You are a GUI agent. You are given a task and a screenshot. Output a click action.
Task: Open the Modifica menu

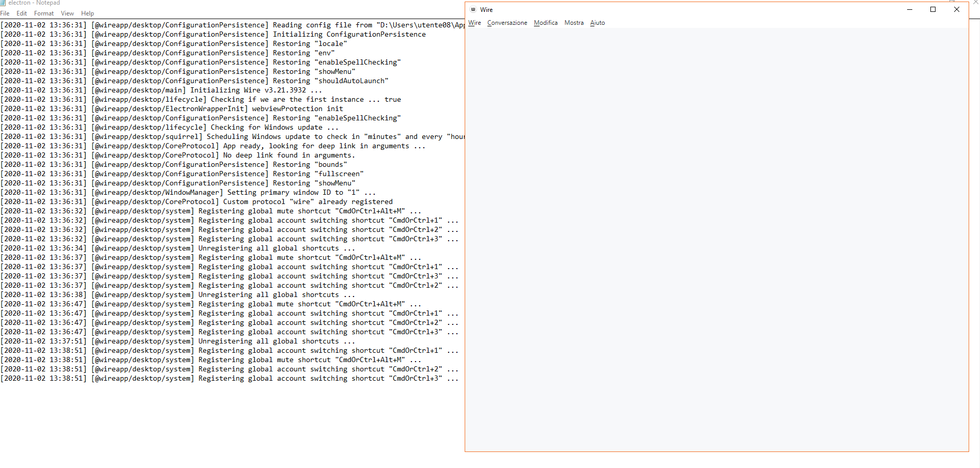[x=546, y=23]
